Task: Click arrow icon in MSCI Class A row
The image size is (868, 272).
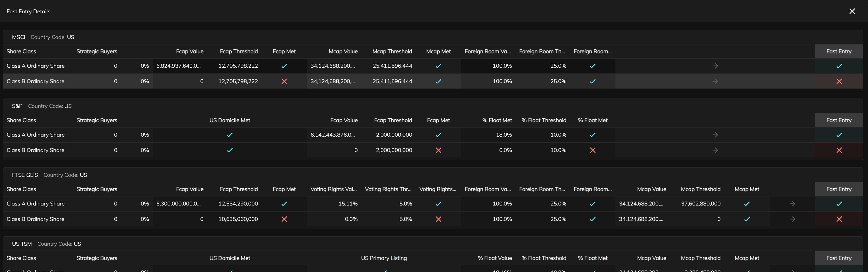Action: click(715, 66)
